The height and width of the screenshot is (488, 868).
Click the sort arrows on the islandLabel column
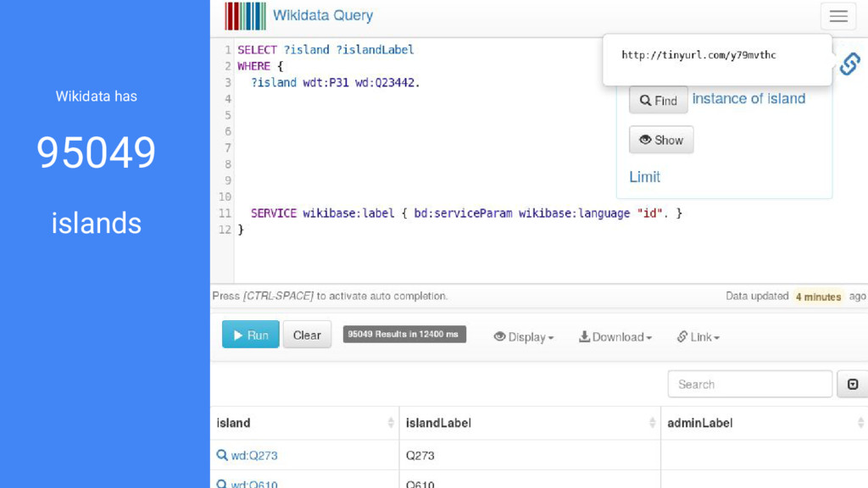[652, 423]
